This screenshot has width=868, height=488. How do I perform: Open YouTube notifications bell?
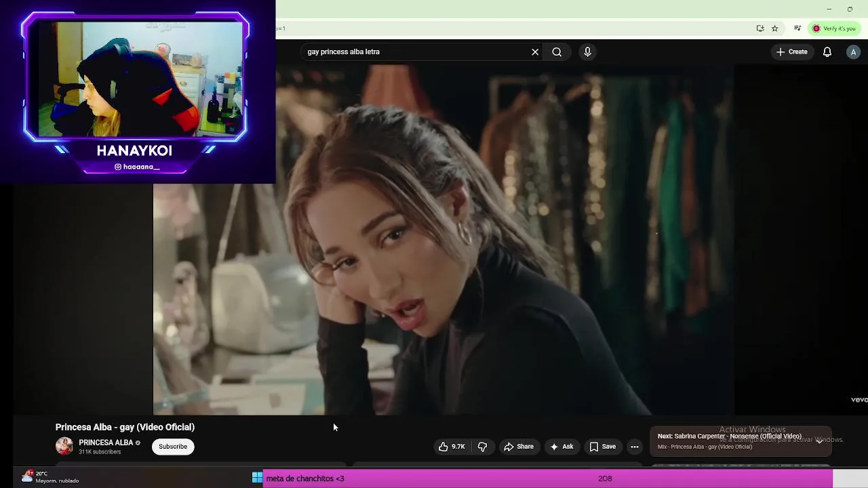coord(827,52)
